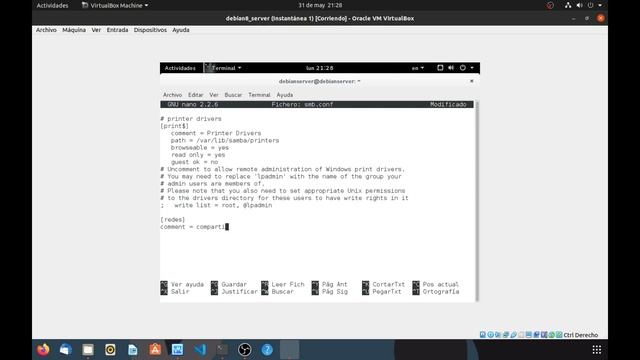This screenshot has height=360, width=640.
Task: Open the host Terminal dock icon
Action: (222, 350)
